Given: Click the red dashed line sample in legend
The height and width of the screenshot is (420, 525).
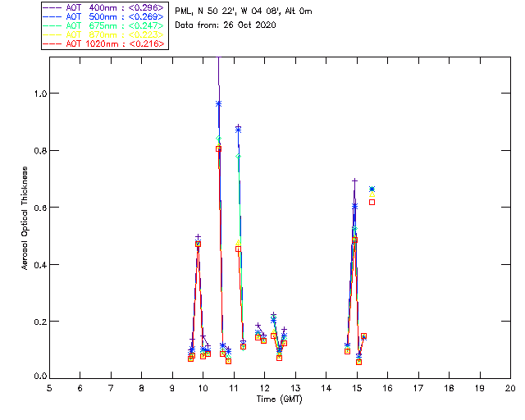Looking at the screenshot, I should pos(52,43).
